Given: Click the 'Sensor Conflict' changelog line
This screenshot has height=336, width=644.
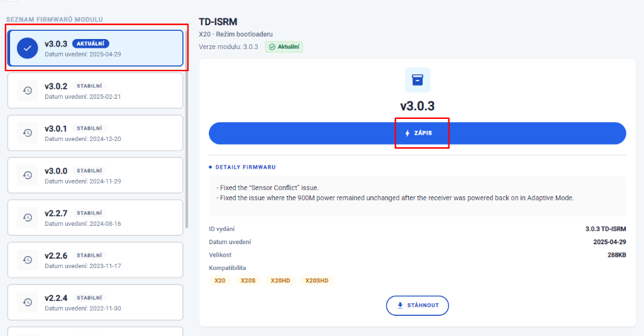Looking at the screenshot, I should pos(267,188).
